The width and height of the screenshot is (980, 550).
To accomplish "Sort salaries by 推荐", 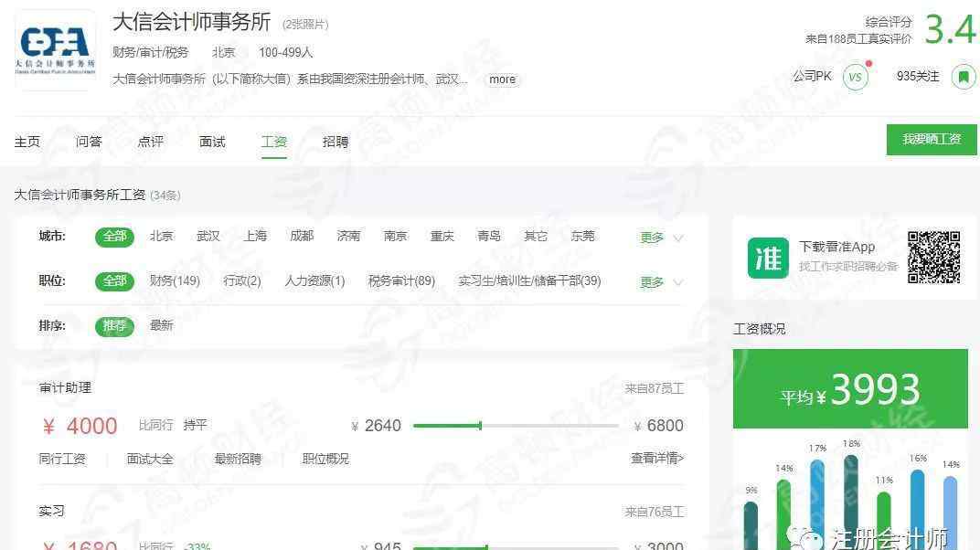I will tap(114, 326).
